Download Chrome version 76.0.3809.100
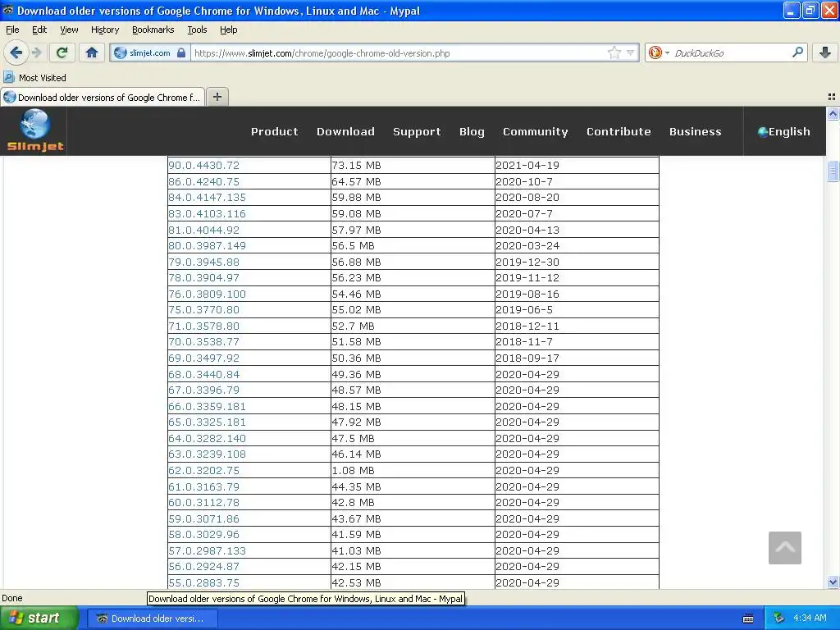Image resolution: width=840 pixels, height=630 pixels. (207, 294)
